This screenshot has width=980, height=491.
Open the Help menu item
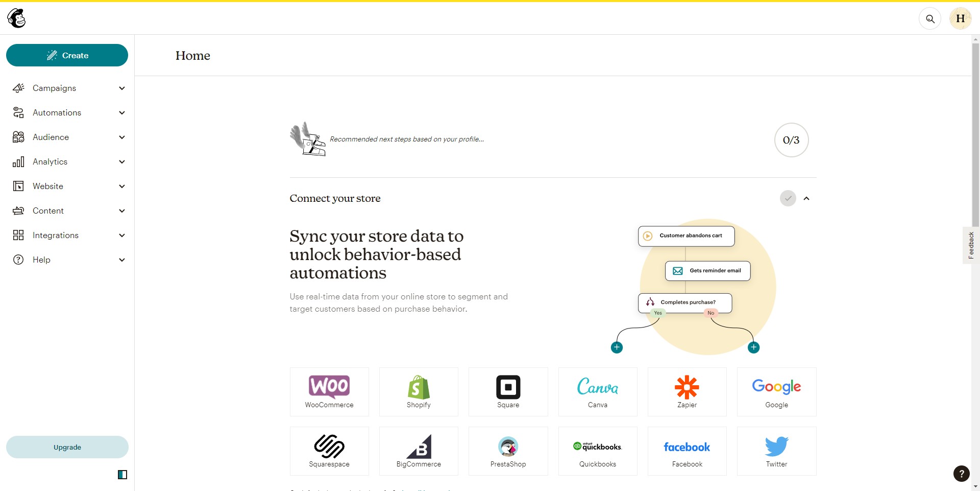pyautogui.click(x=67, y=260)
